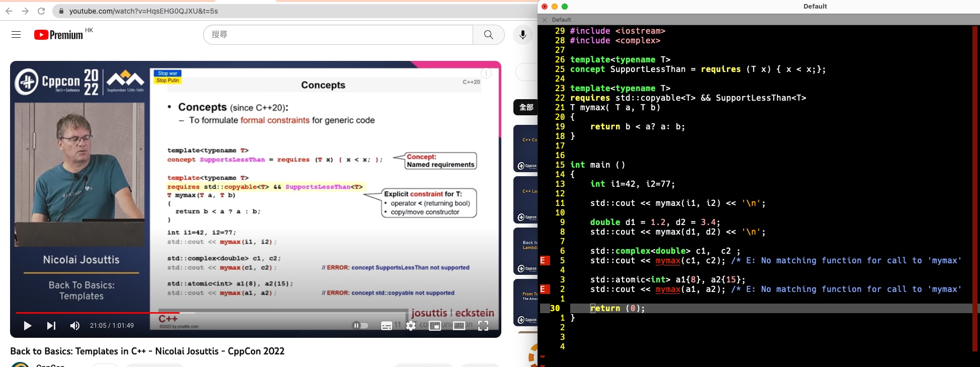Screen dimensions: 980x367
Task: Toggle subtitles/closed captions
Action: pos(386,326)
